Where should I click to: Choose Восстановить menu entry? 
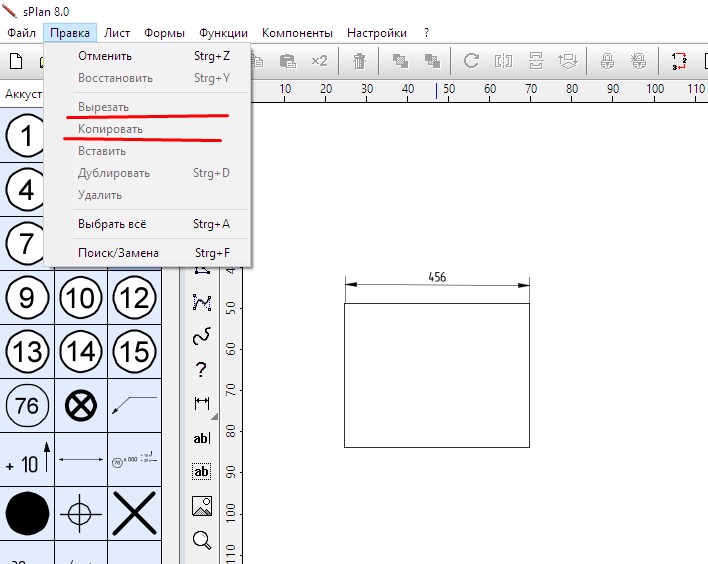tap(148, 78)
